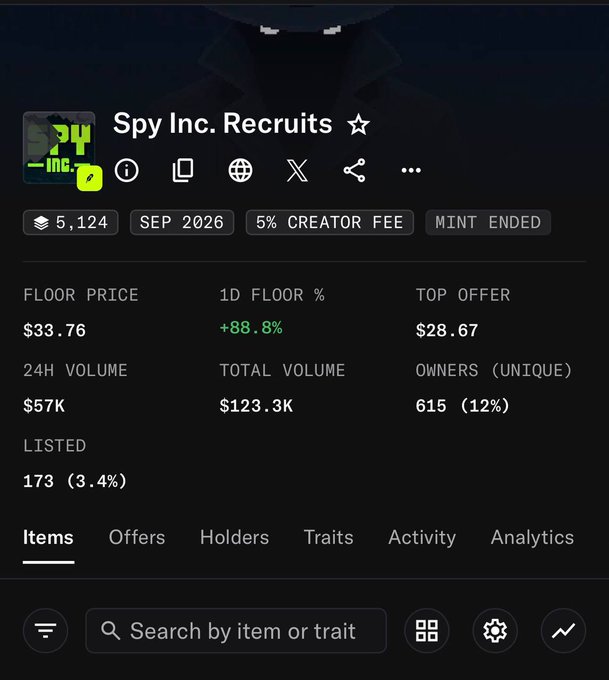Click the magnifier icon in the search box
Viewport: 609px width, 680px height.
pos(111,631)
